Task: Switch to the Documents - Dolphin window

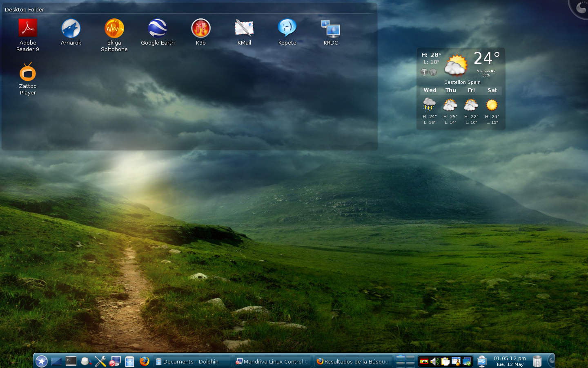Action: click(x=192, y=361)
